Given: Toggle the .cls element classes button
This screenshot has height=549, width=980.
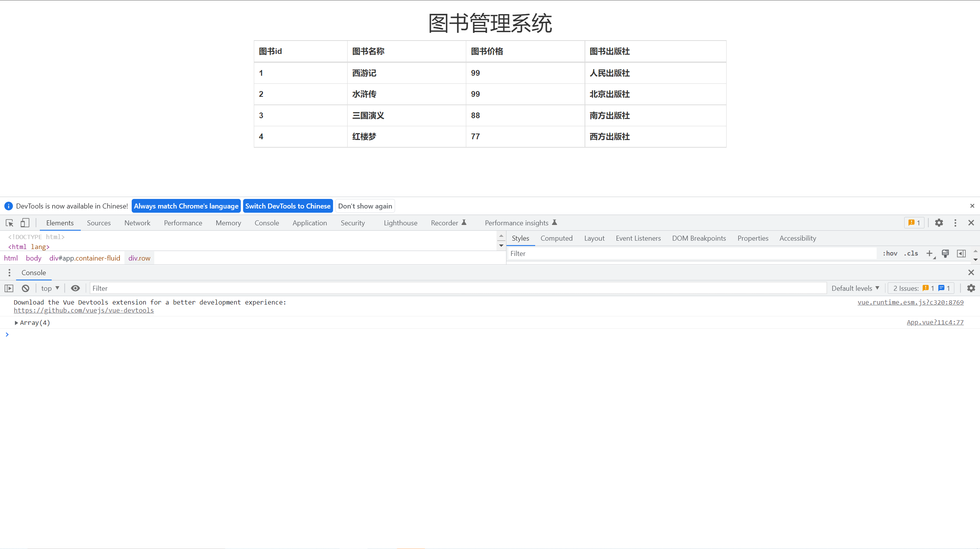Looking at the screenshot, I should 911,253.
